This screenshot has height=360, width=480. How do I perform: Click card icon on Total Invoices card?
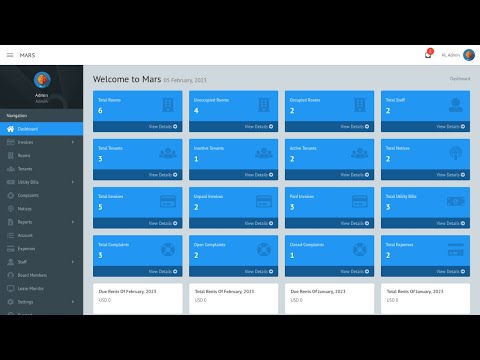[168, 201]
